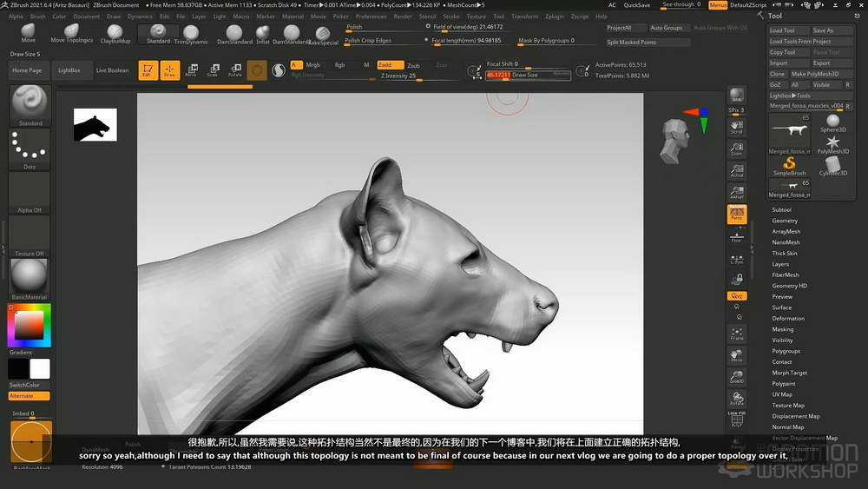868x489 pixels.
Task: Expand the Geometry section
Action: [785, 221]
